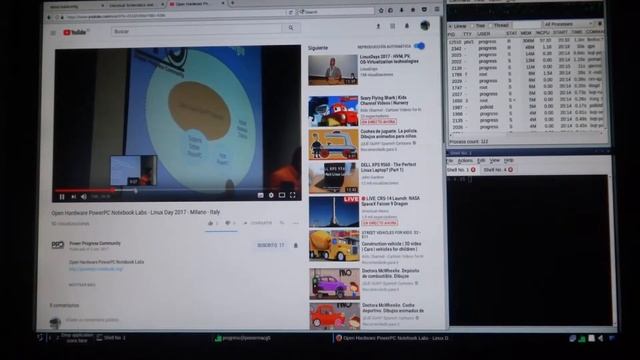The image size is (640, 360).
Task: Focus the YouTube 'Buscar' search field
Action: point(196,31)
